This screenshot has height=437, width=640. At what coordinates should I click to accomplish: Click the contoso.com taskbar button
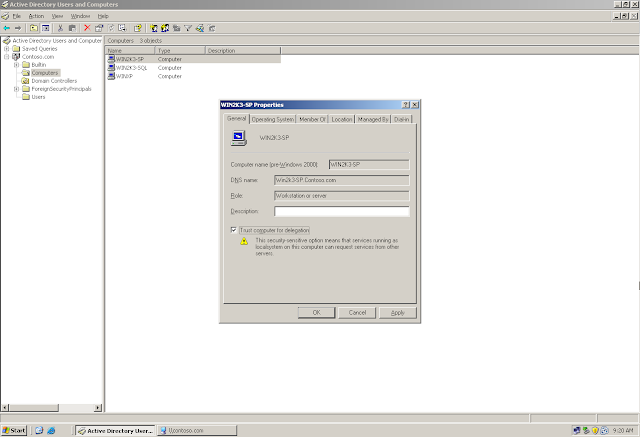pyautogui.click(x=197, y=430)
